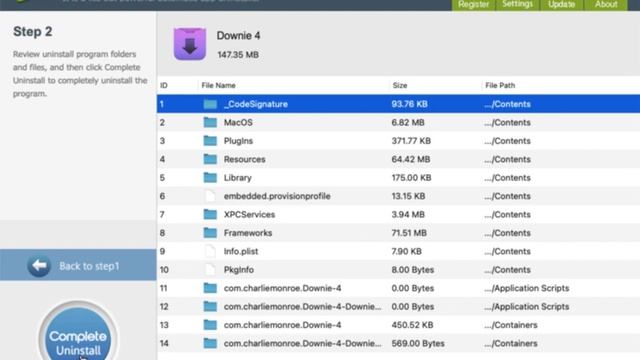Viewport: 640px width, 360px height.
Task: Select com.charliemonroe.Downie-4-Downie... in row 12
Action: pos(302,307)
